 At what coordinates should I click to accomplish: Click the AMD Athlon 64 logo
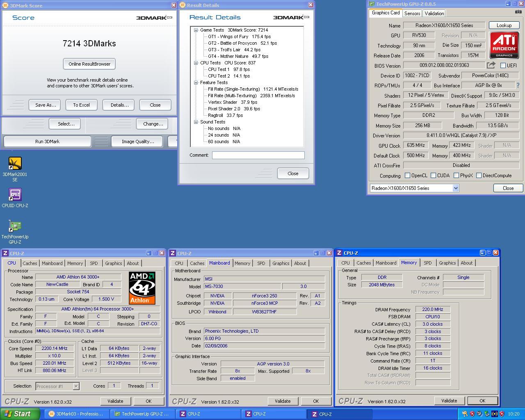pos(142,288)
